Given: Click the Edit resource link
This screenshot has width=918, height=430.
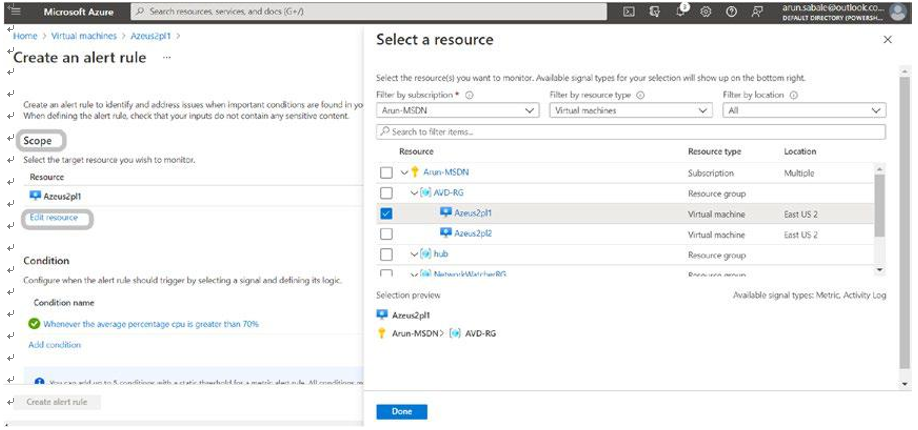Looking at the screenshot, I should pyautogui.click(x=54, y=217).
